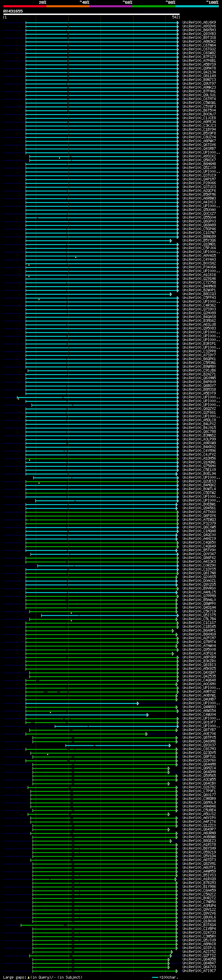This screenshot has width=222, height=980.
Task: Click hit label UniRef100_C7NR50
Action: (199, 902)
